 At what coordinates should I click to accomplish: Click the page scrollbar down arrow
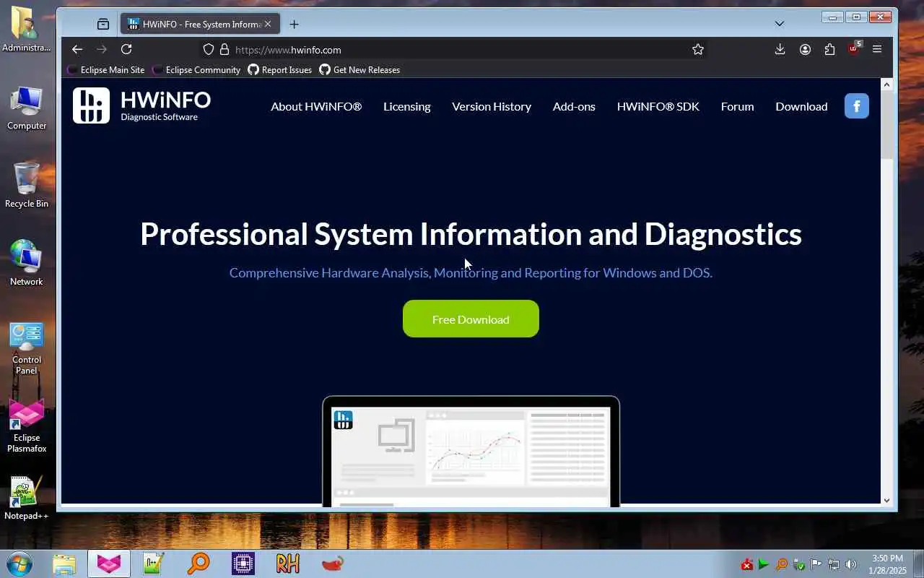pyautogui.click(x=887, y=500)
